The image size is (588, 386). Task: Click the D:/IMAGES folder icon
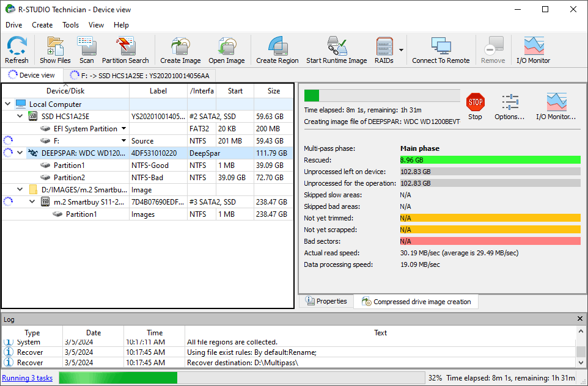[33, 189]
